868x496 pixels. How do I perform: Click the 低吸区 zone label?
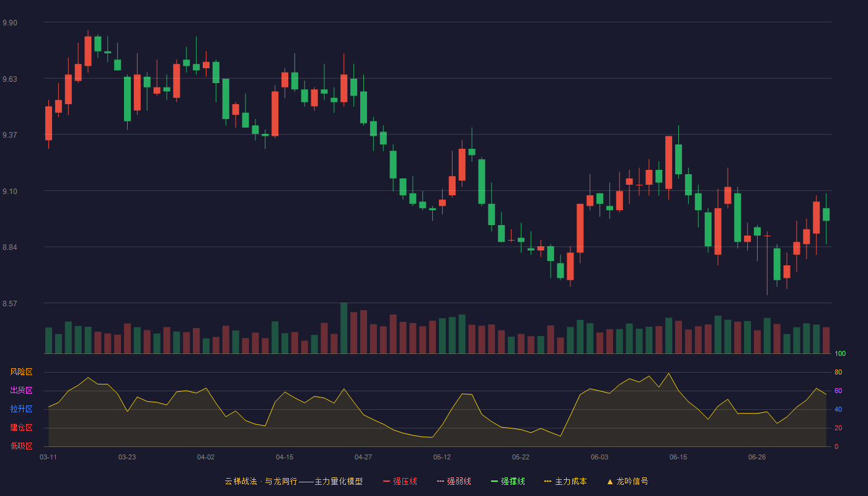coord(21,446)
